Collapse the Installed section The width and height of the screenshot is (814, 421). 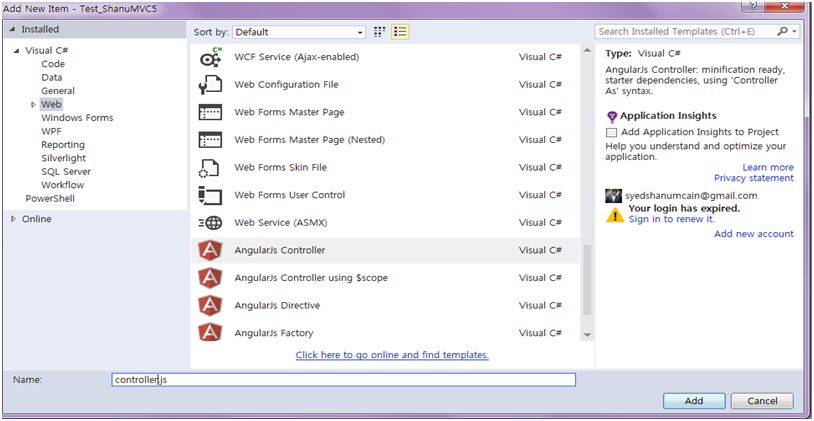coord(12,30)
